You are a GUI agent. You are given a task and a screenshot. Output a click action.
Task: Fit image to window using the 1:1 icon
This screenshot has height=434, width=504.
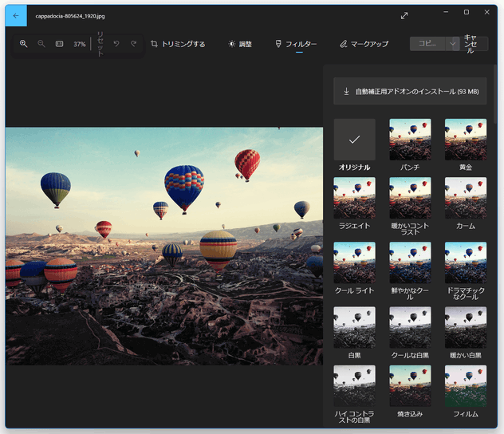pyautogui.click(x=60, y=44)
